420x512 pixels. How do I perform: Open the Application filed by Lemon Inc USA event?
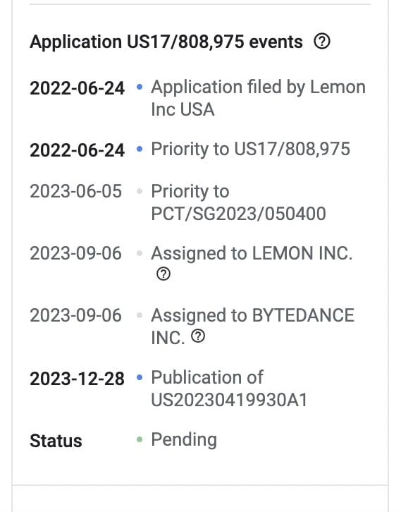[258, 98]
